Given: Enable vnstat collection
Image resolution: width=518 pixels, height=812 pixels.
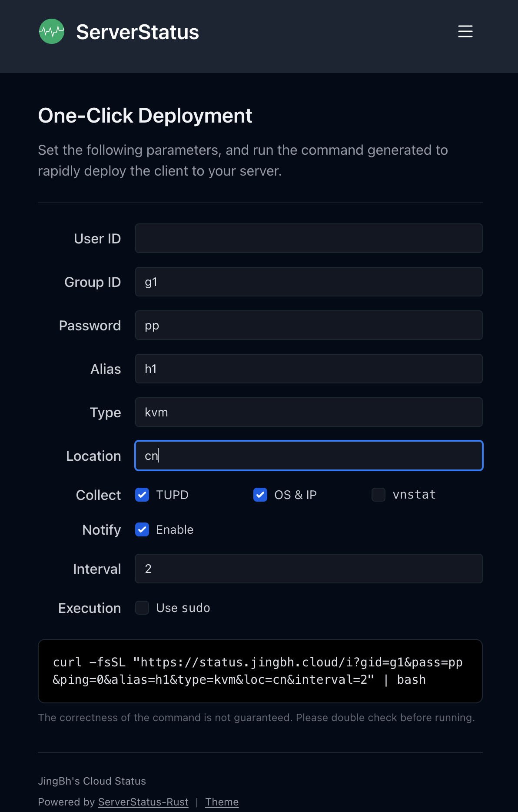Looking at the screenshot, I should 378,495.
